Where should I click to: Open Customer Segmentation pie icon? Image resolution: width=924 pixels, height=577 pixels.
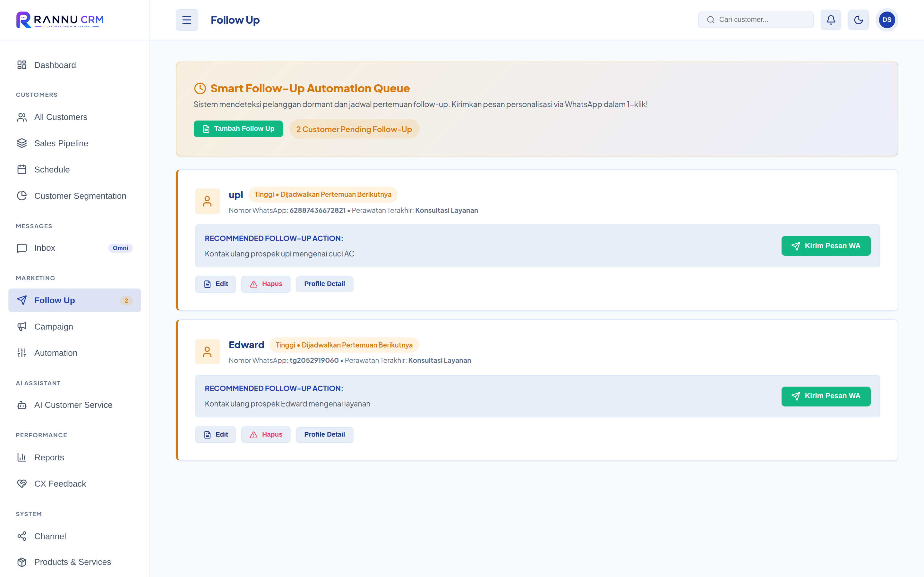(22, 196)
